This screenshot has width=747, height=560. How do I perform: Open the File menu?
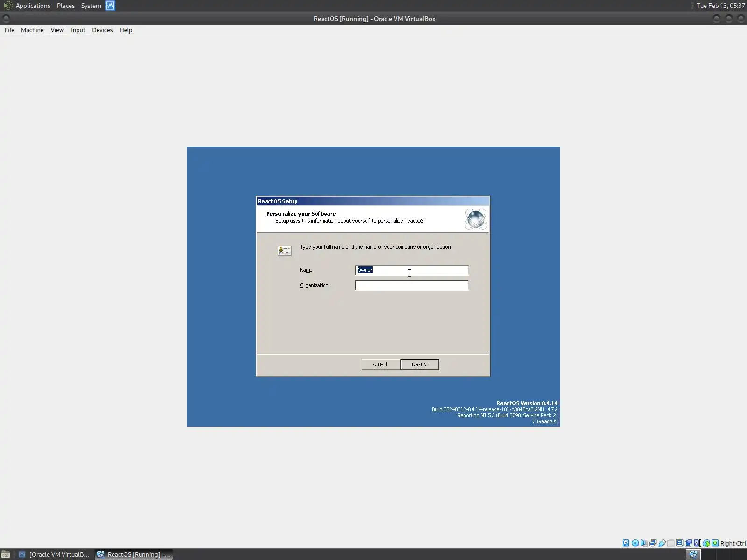click(9, 30)
